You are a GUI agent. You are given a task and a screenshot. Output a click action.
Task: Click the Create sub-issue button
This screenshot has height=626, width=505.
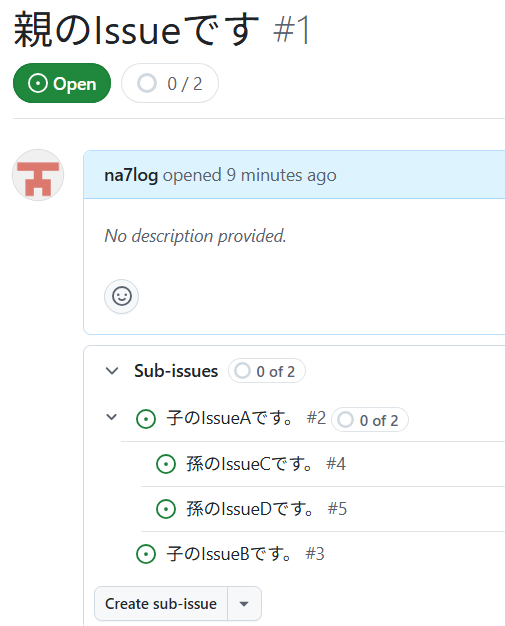click(x=161, y=604)
